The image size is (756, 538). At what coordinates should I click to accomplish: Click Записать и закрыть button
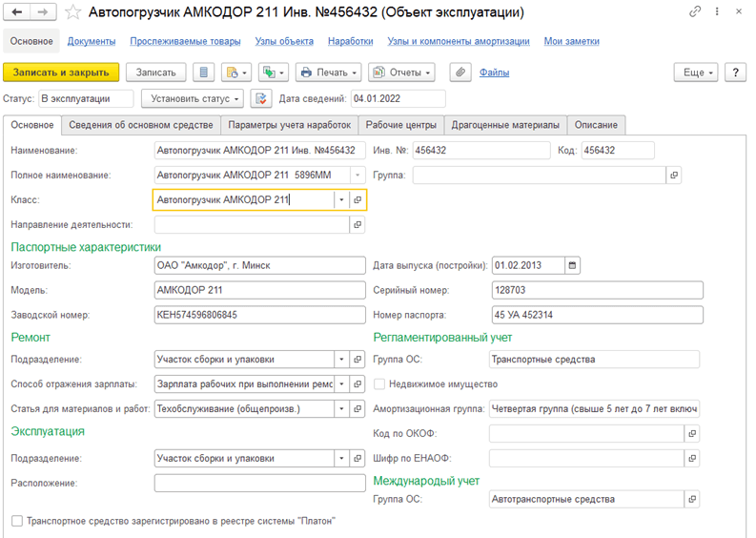[x=61, y=72]
